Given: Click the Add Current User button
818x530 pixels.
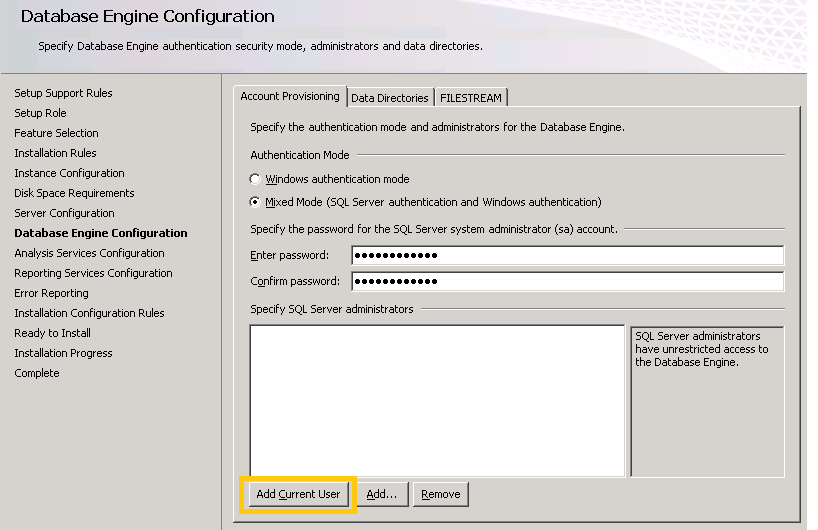Looking at the screenshot, I should click(x=298, y=494).
